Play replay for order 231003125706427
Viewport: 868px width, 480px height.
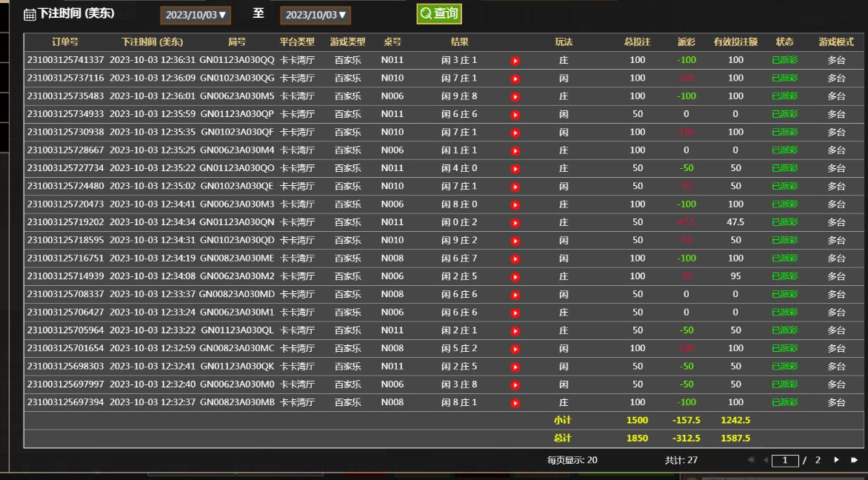pyautogui.click(x=515, y=313)
